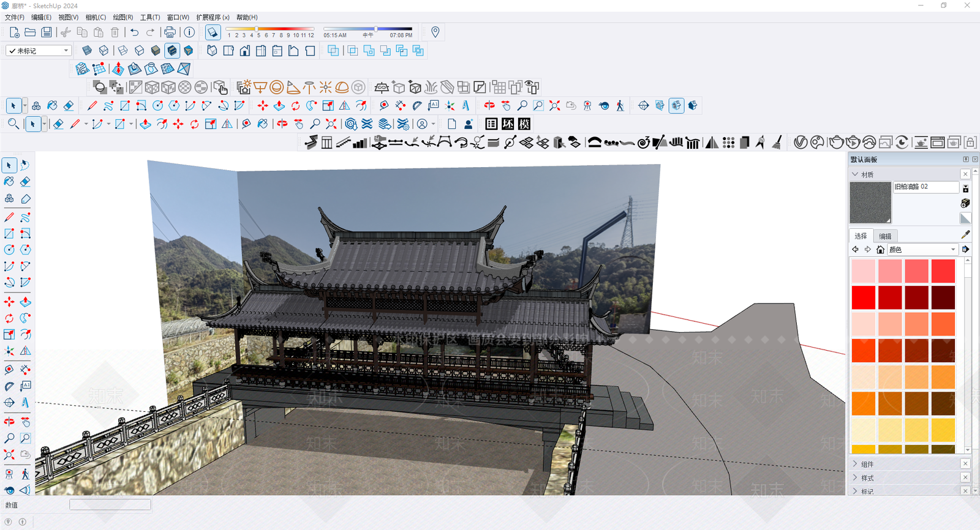This screenshot has width=980, height=530.
Task: Switch to the 编辑 materials tab
Action: coord(885,236)
